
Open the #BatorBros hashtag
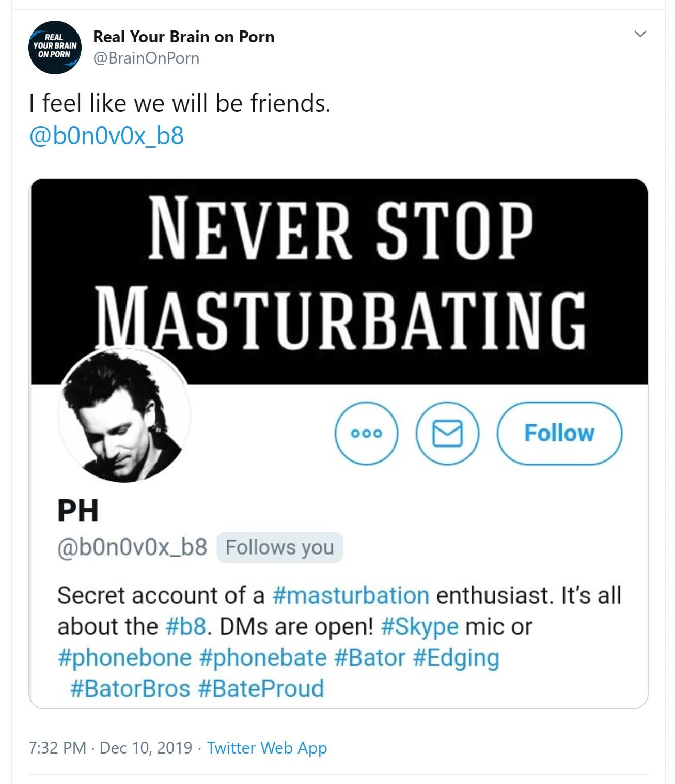pos(130,688)
